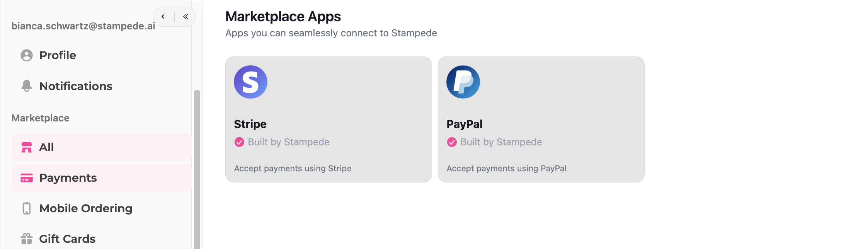The height and width of the screenshot is (249, 868).
Task: Select the Payments marketplace category
Action: tap(101, 178)
